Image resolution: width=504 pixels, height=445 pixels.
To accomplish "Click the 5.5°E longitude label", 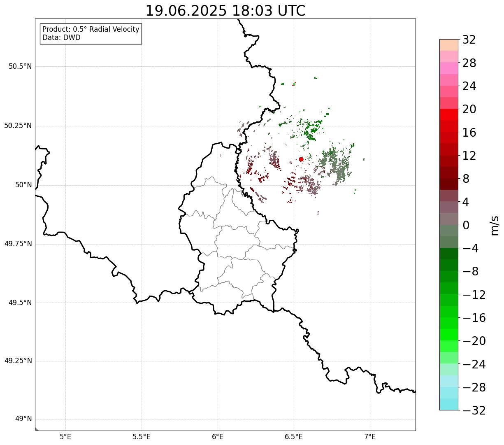I will pyautogui.click(x=142, y=437).
